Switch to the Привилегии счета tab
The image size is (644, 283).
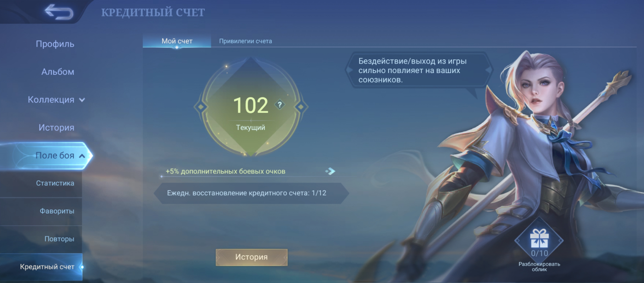[x=246, y=41]
